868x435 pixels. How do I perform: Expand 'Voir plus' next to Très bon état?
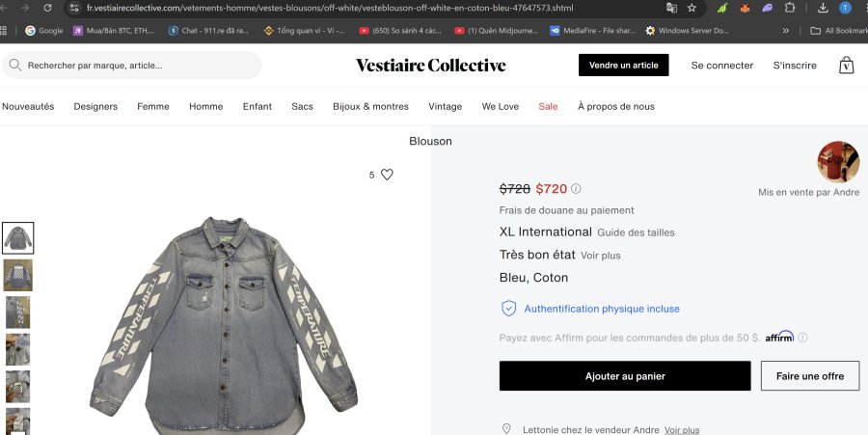599,256
